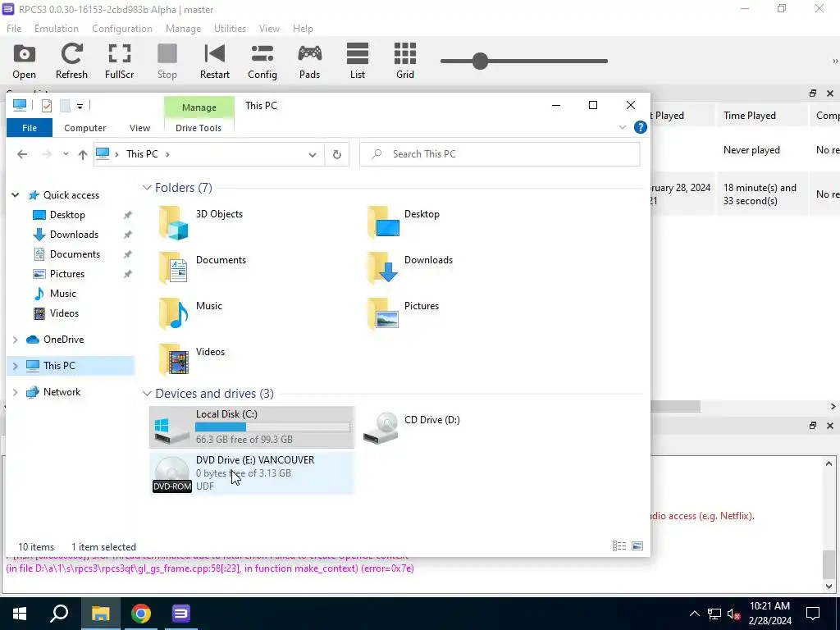Open Desktop in Quick access
Viewport: 840px width, 630px height.
[x=67, y=215]
